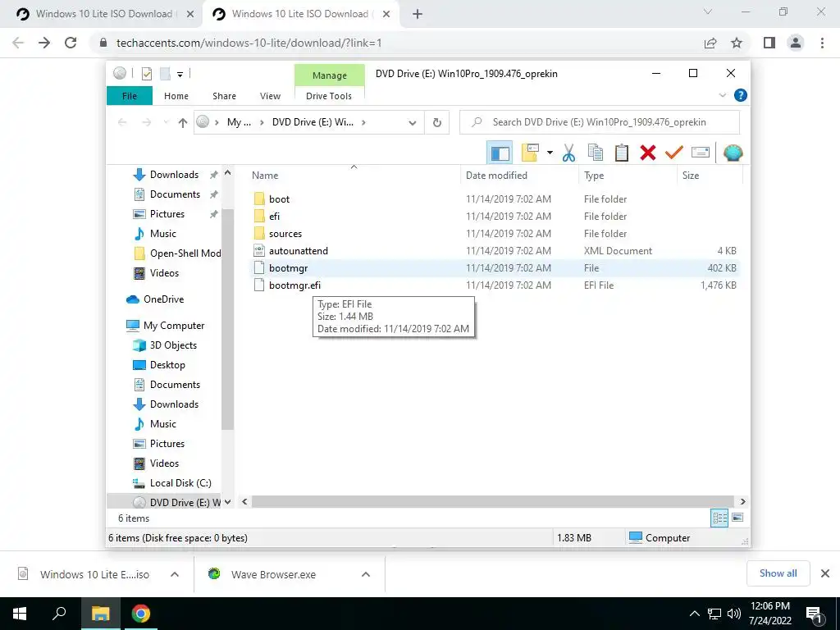This screenshot has width=840, height=630.
Task: Switch to Large icons view in status bar
Action: [737, 518]
